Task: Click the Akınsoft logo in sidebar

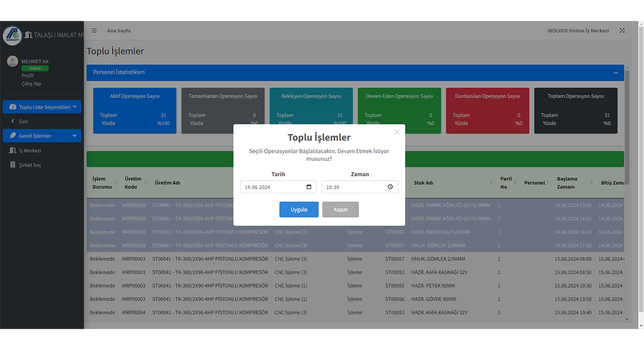Action: pos(12,35)
